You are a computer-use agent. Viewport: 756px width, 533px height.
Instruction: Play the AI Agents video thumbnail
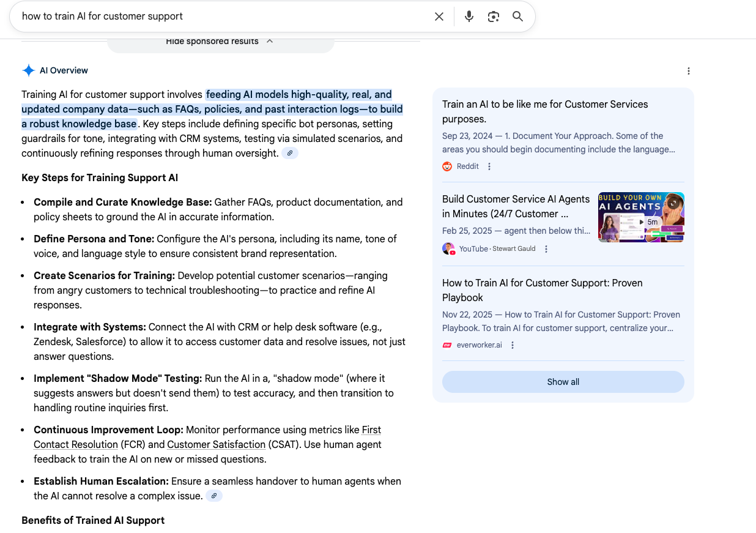point(640,217)
